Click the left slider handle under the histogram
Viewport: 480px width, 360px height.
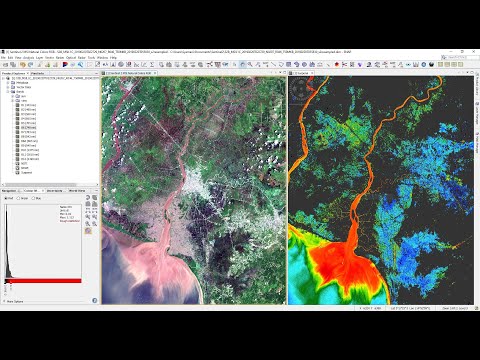[5, 283]
